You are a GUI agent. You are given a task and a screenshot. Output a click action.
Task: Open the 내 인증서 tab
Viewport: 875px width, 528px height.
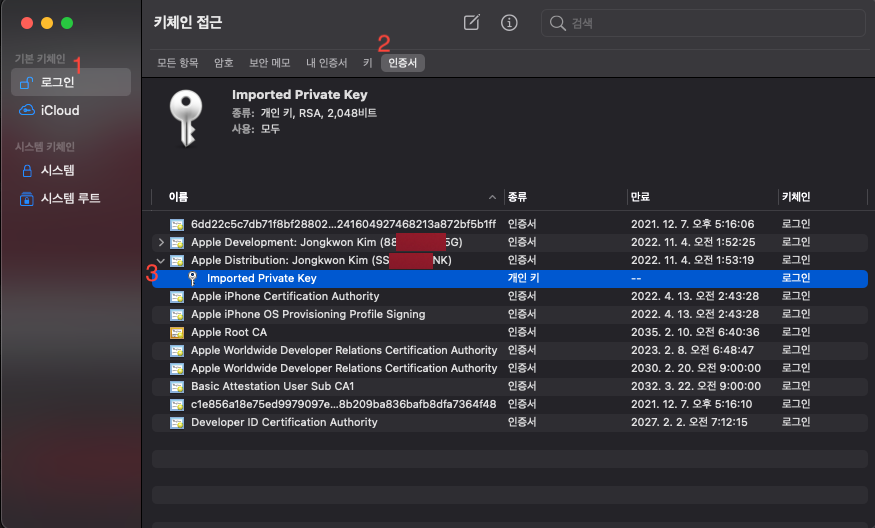[326, 63]
